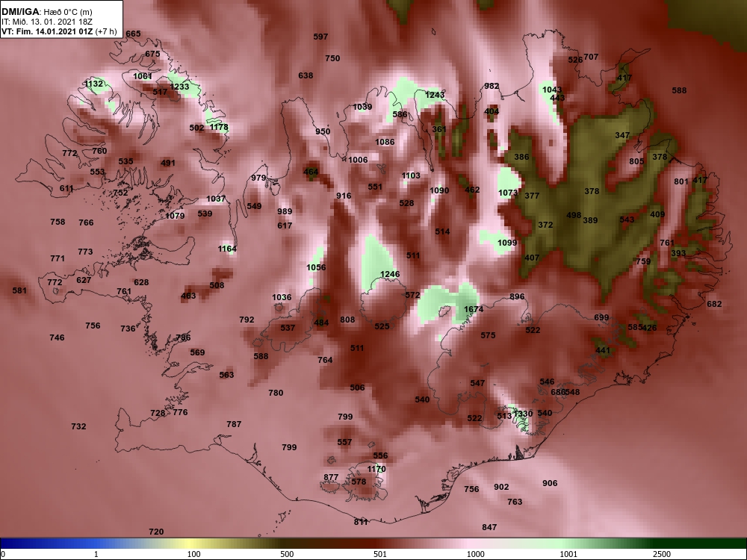The width and height of the screenshot is (747, 560).
Task: Click the map value 979
Action: point(258,178)
